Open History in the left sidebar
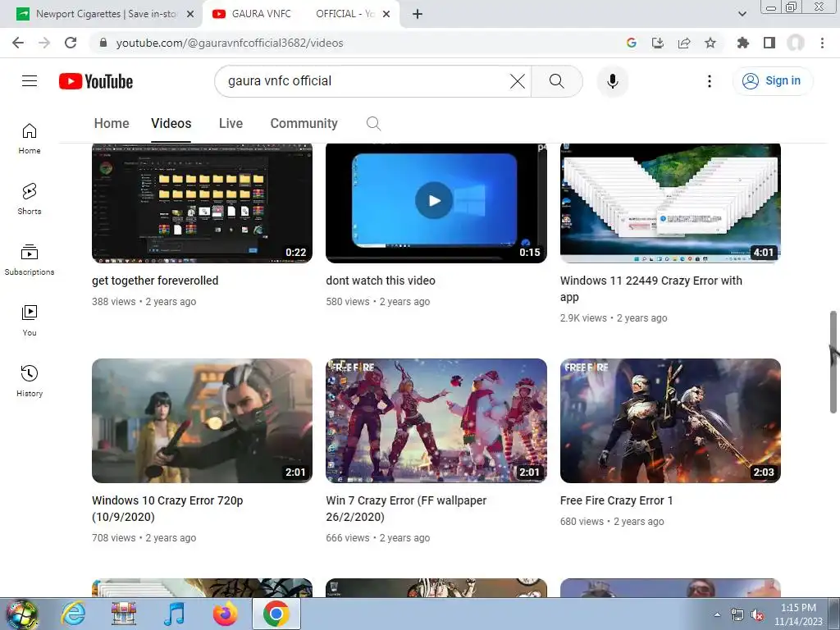 (30, 381)
